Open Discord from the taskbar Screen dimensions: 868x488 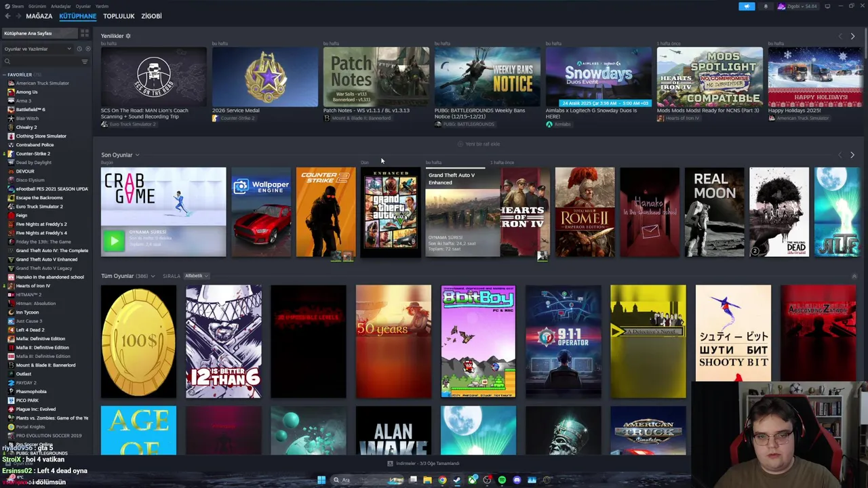pyautogui.click(x=517, y=480)
